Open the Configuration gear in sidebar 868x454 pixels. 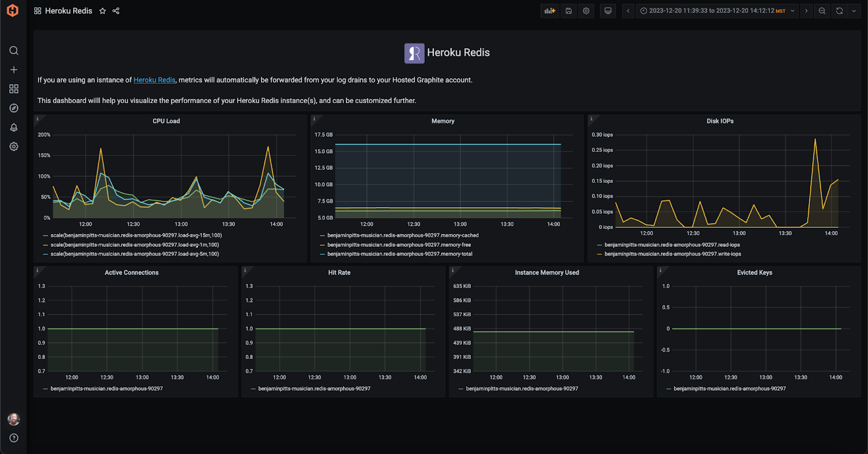pyautogui.click(x=14, y=146)
